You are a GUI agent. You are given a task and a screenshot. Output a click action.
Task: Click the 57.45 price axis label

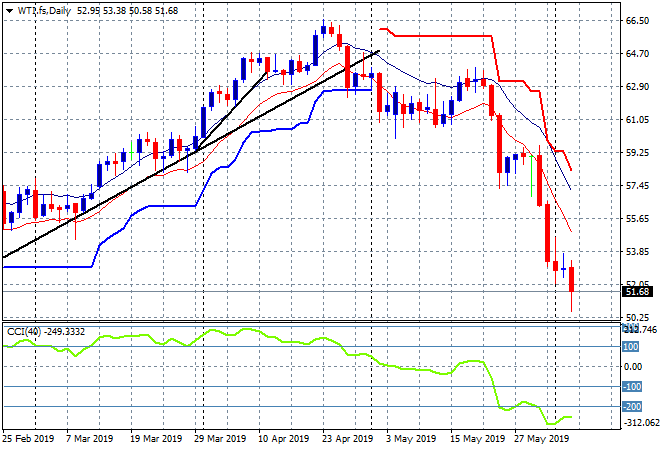pyautogui.click(x=637, y=186)
